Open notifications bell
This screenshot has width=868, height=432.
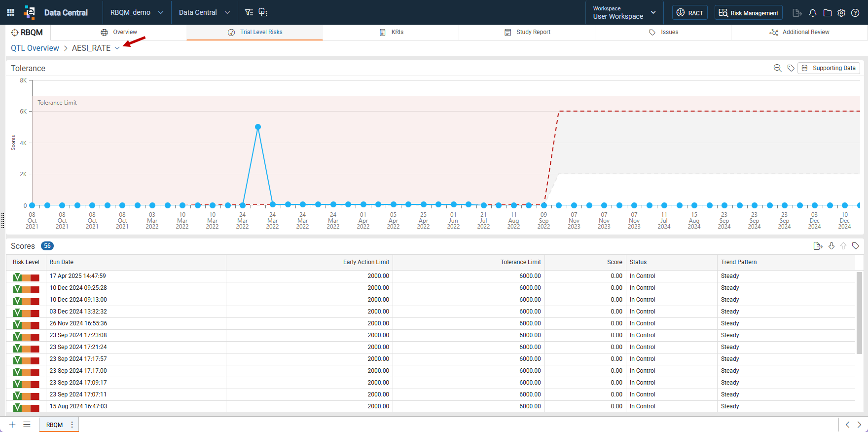tap(813, 13)
